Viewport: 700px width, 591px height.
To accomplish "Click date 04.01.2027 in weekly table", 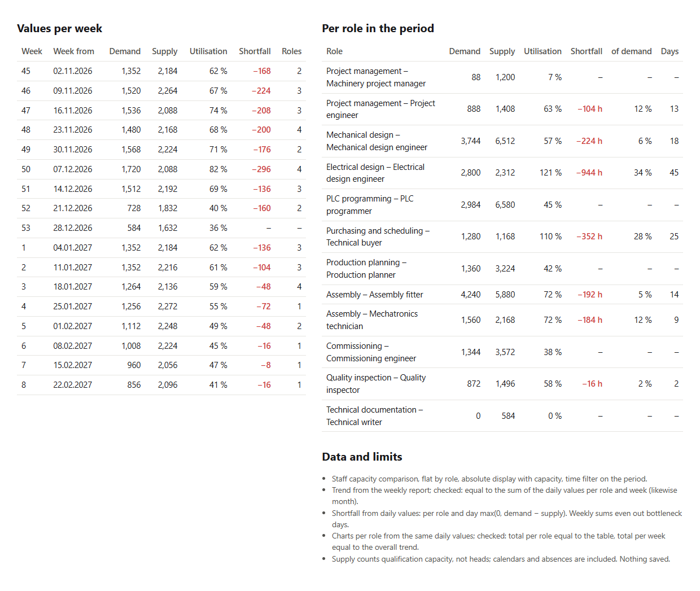I will (x=73, y=248).
